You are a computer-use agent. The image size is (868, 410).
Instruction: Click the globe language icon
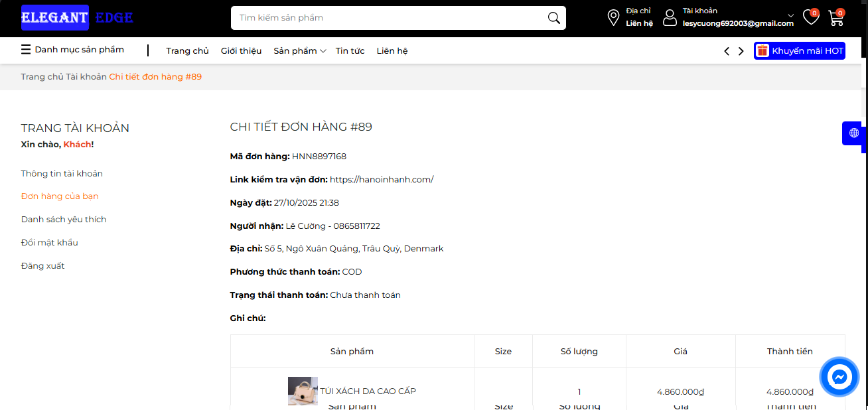click(854, 133)
